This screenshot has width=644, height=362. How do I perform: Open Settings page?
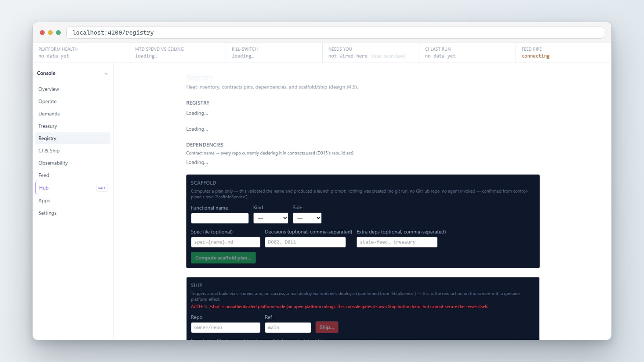tap(73, 213)
